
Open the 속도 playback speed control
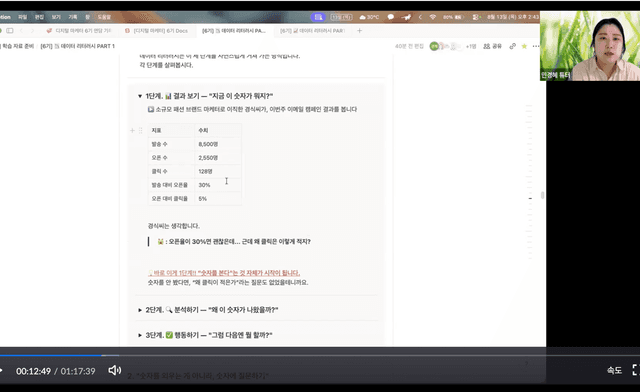(614, 370)
